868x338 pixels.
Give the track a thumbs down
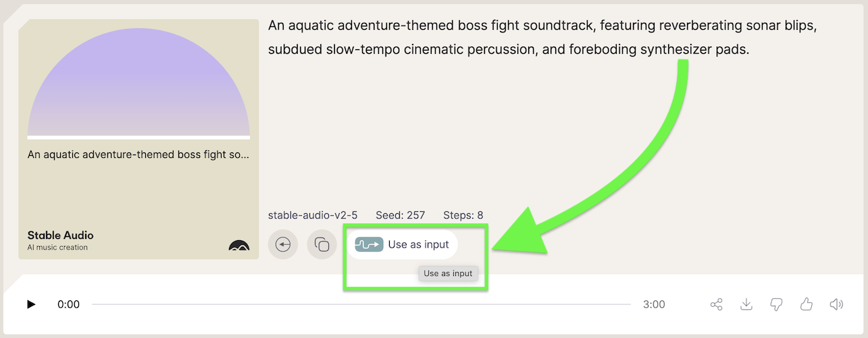[x=776, y=304]
